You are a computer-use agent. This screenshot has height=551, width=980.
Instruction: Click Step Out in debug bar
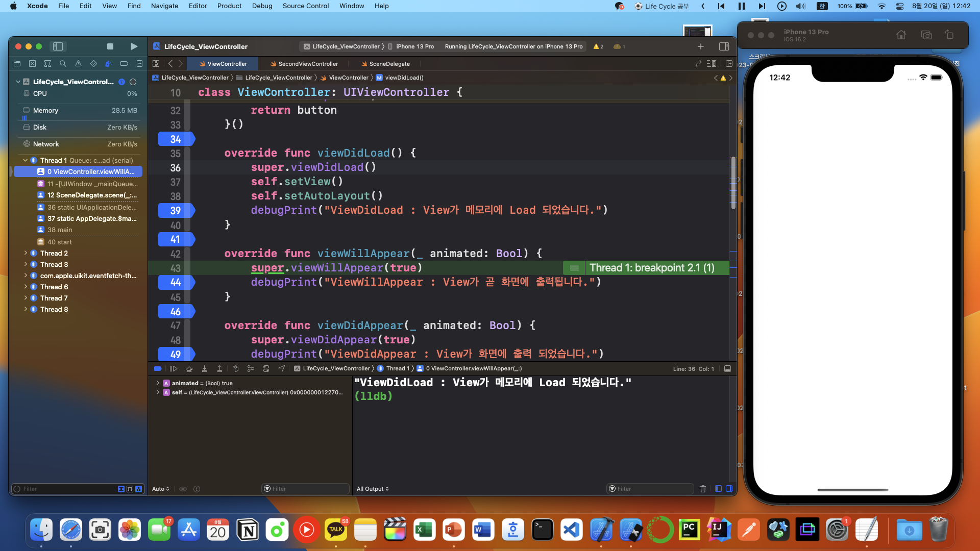[x=219, y=368]
